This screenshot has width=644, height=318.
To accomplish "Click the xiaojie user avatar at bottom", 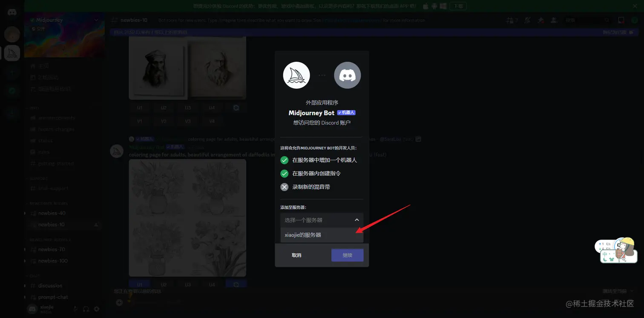I will (33, 309).
